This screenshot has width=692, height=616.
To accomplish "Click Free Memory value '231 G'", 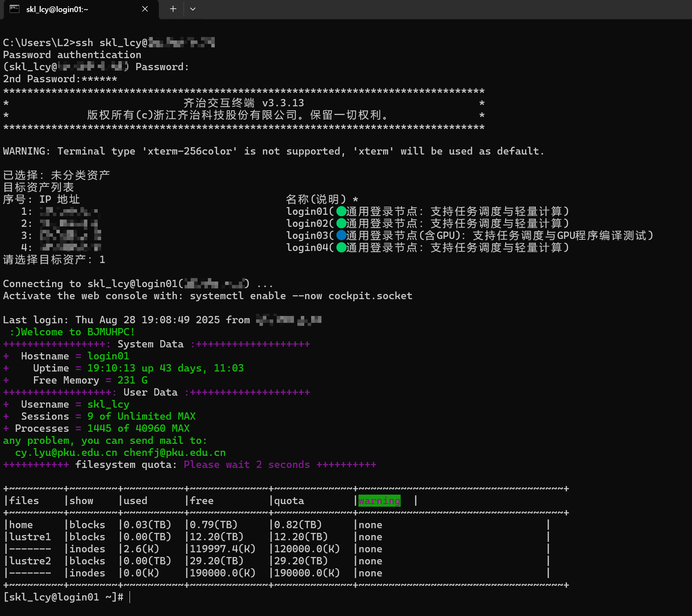I will [133, 380].
